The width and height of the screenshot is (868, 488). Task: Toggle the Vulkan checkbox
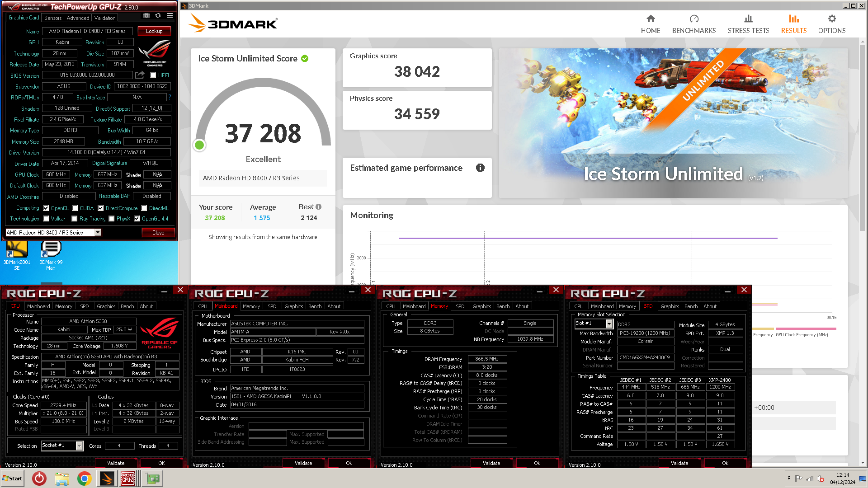pos(46,219)
